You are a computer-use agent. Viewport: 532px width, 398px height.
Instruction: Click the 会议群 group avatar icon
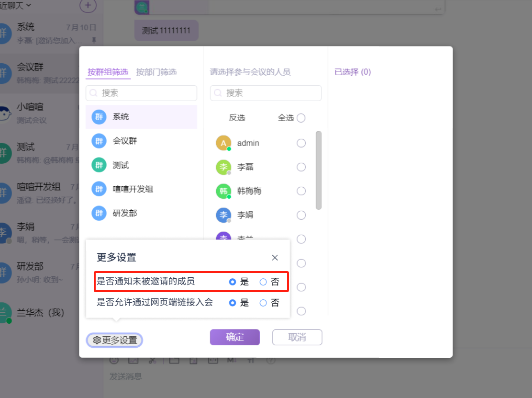click(99, 141)
